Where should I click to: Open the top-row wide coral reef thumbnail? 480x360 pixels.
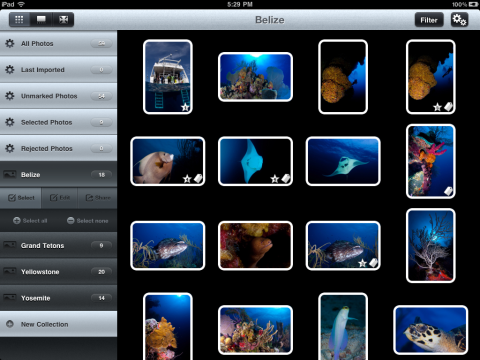point(255,77)
